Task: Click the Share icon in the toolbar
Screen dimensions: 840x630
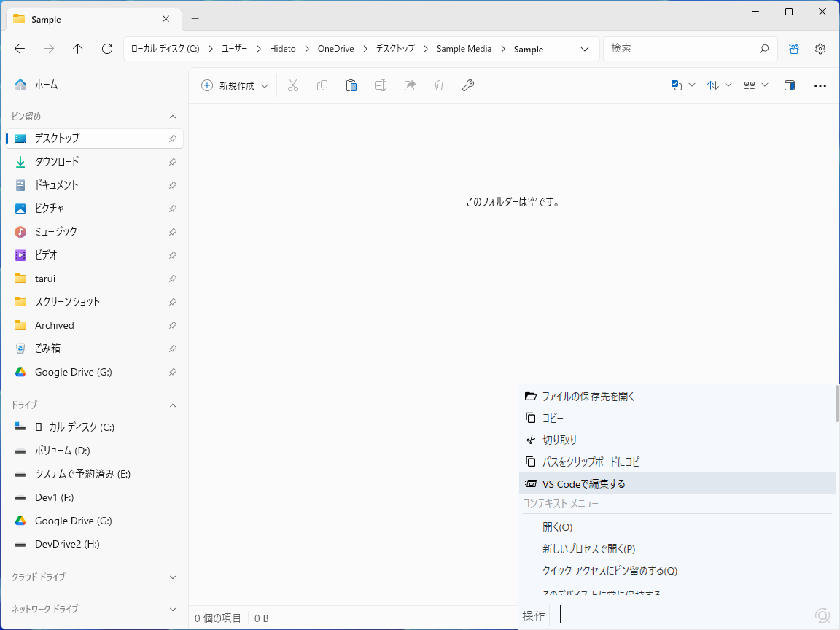Action: pyautogui.click(x=409, y=85)
